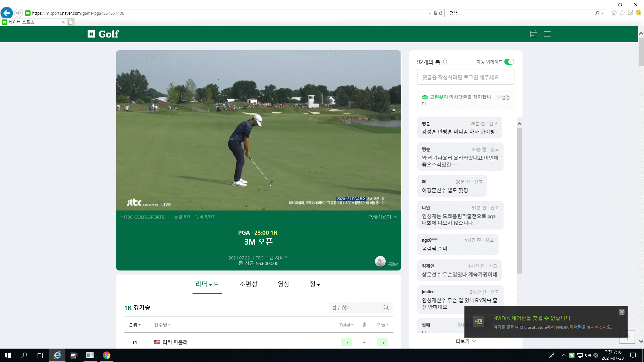Show hidden system tray icons
Screen dimensions: 644x362
563,355
